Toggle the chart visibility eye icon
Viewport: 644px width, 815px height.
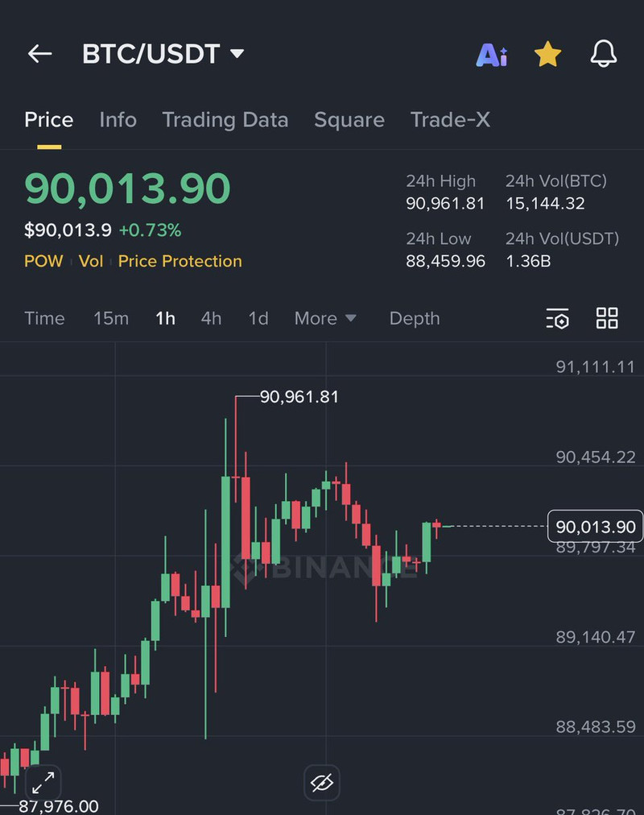[x=321, y=781]
